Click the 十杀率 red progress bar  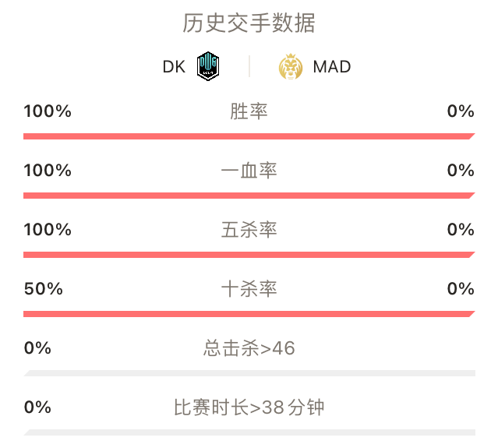coord(249,314)
